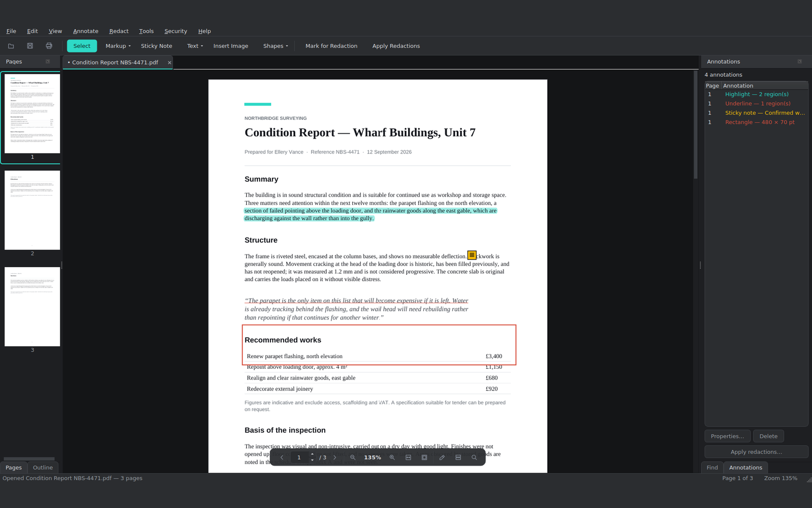Activate the Select tool
Image resolution: width=812 pixels, height=508 pixels.
click(82, 46)
